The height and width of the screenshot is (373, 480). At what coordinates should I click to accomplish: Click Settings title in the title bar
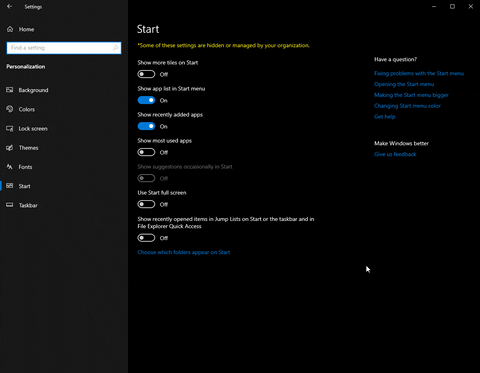33,7
